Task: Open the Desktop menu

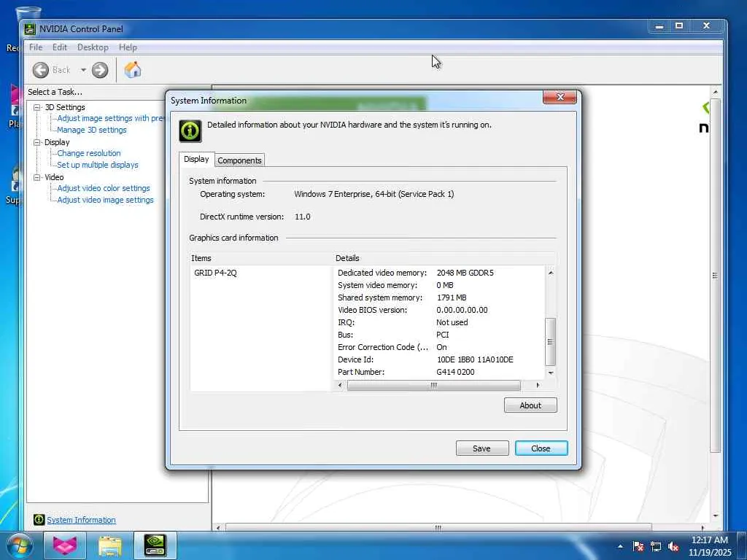Action: click(x=93, y=47)
